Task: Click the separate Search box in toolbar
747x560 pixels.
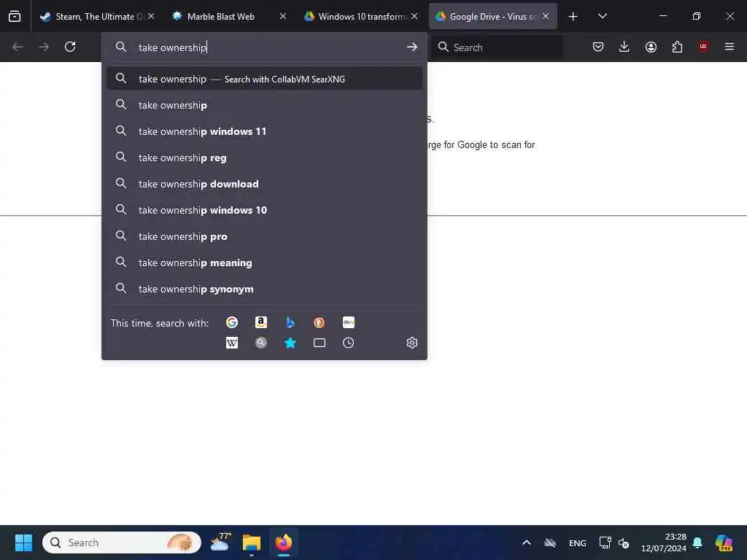Action: [498, 47]
